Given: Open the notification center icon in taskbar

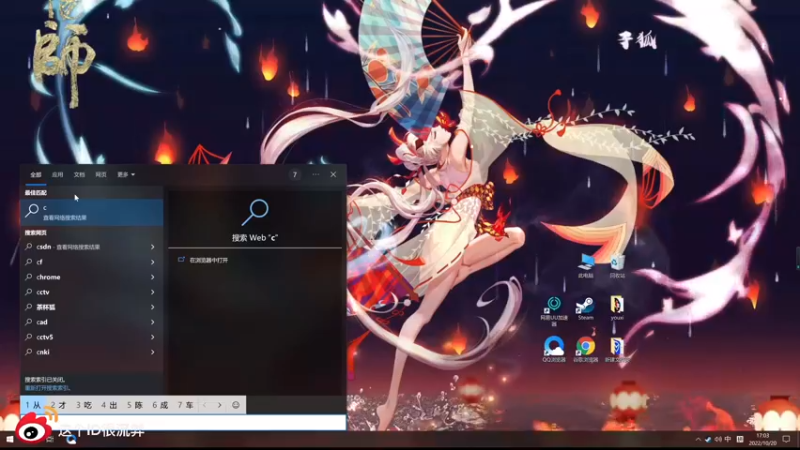Looking at the screenshot, I should tap(786, 439).
